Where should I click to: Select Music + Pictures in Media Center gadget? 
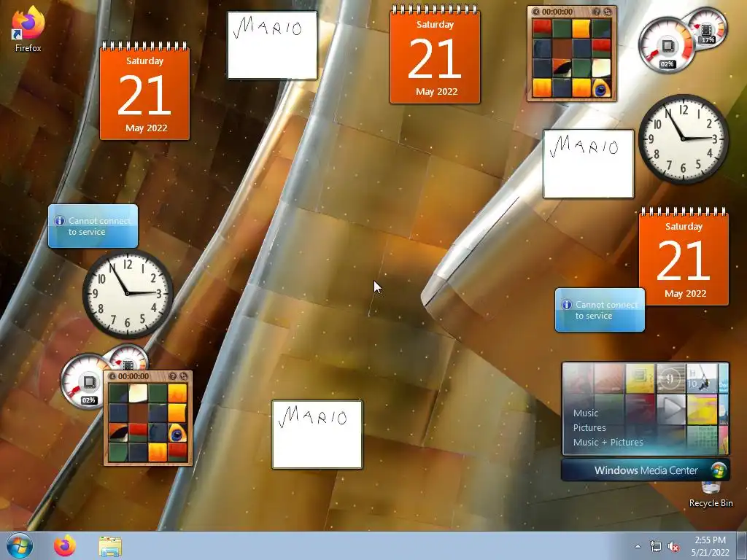tap(608, 443)
